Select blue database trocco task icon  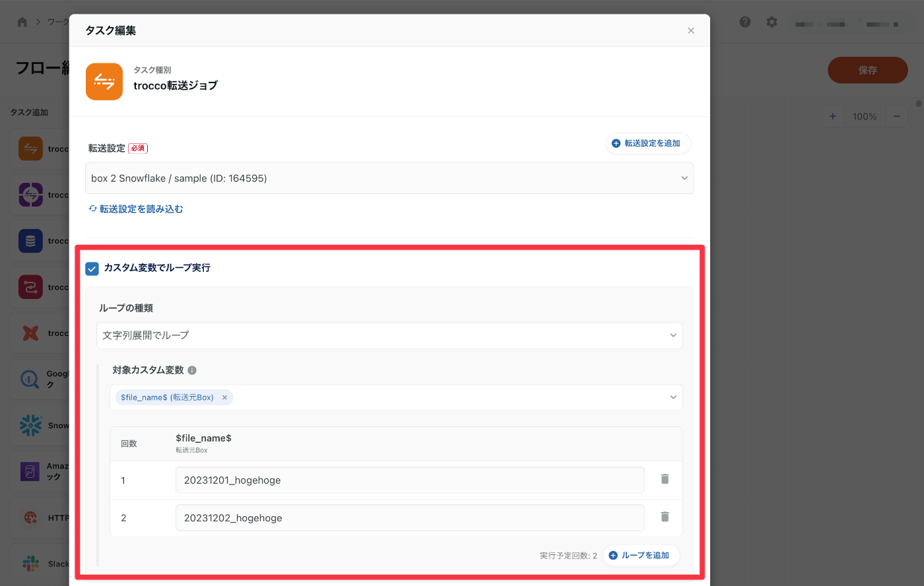[x=30, y=241]
